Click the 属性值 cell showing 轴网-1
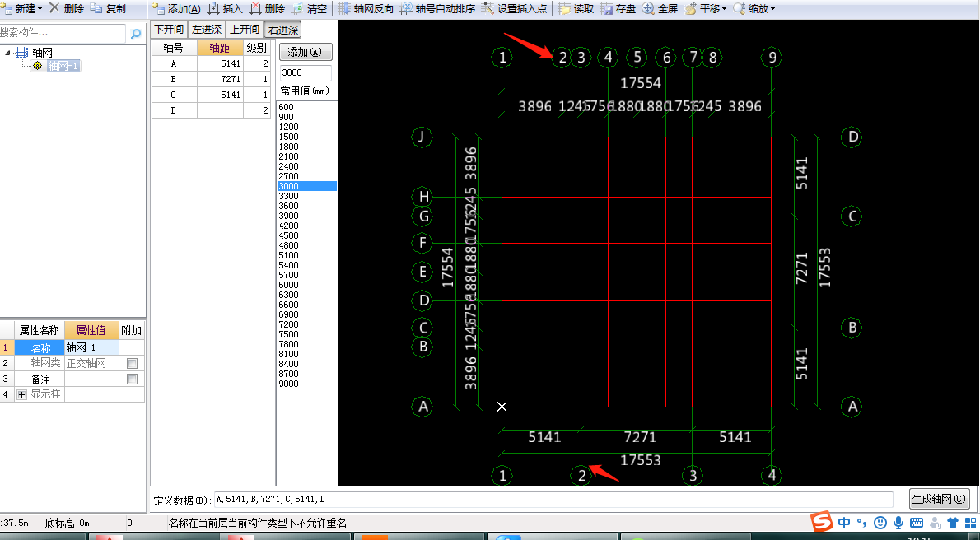The image size is (980, 540). [x=91, y=347]
